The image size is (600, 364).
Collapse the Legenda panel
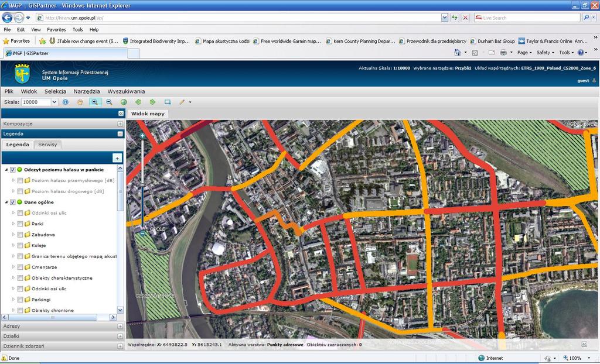point(120,134)
